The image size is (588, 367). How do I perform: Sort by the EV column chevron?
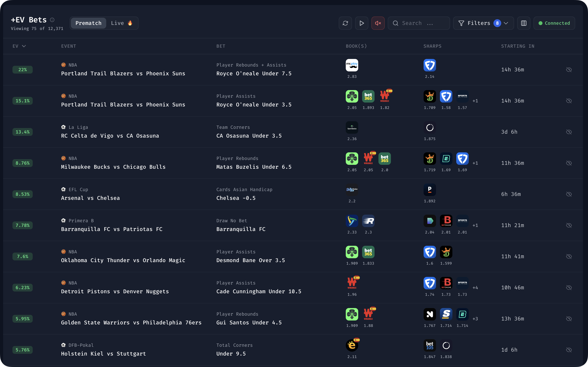[24, 46]
